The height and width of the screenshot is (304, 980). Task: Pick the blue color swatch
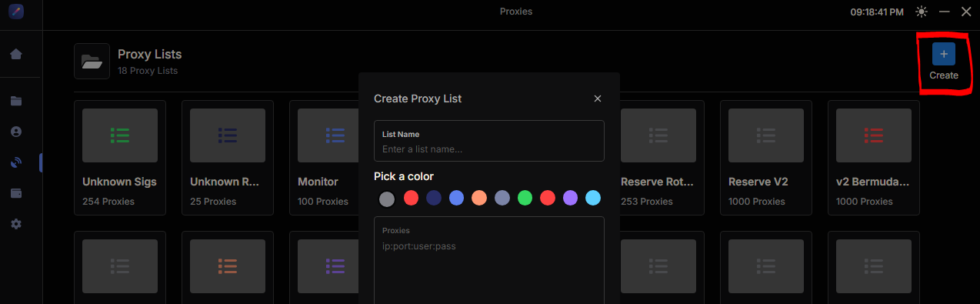(x=456, y=199)
